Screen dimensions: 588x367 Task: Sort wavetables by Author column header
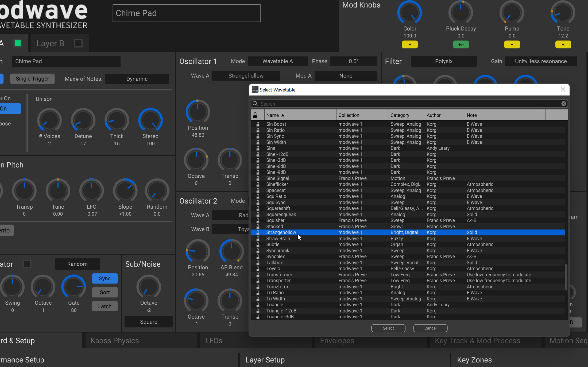coord(445,115)
